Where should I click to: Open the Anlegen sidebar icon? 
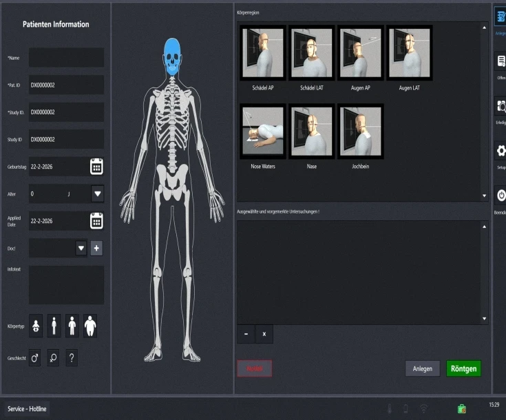coord(501,17)
